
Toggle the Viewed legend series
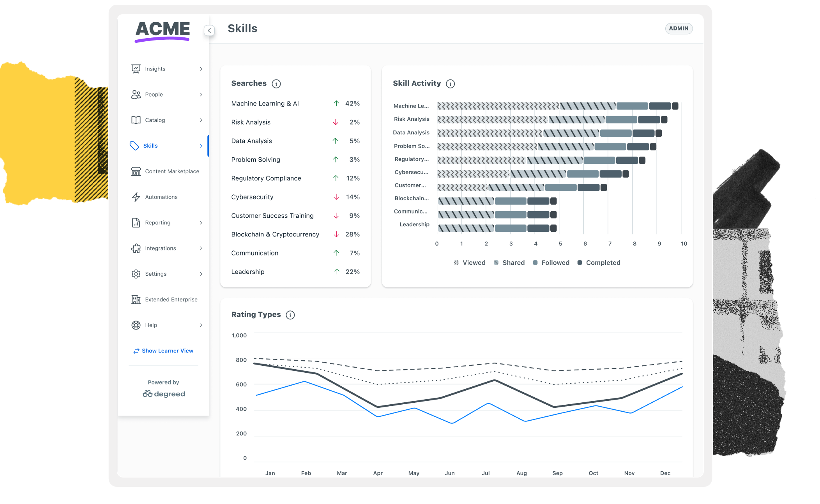(x=470, y=263)
